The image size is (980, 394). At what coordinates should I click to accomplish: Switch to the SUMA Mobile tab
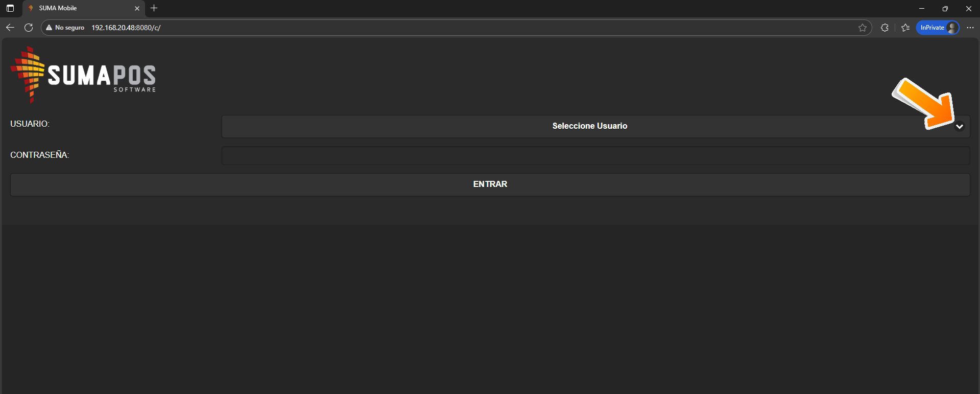[x=77, y=8]
